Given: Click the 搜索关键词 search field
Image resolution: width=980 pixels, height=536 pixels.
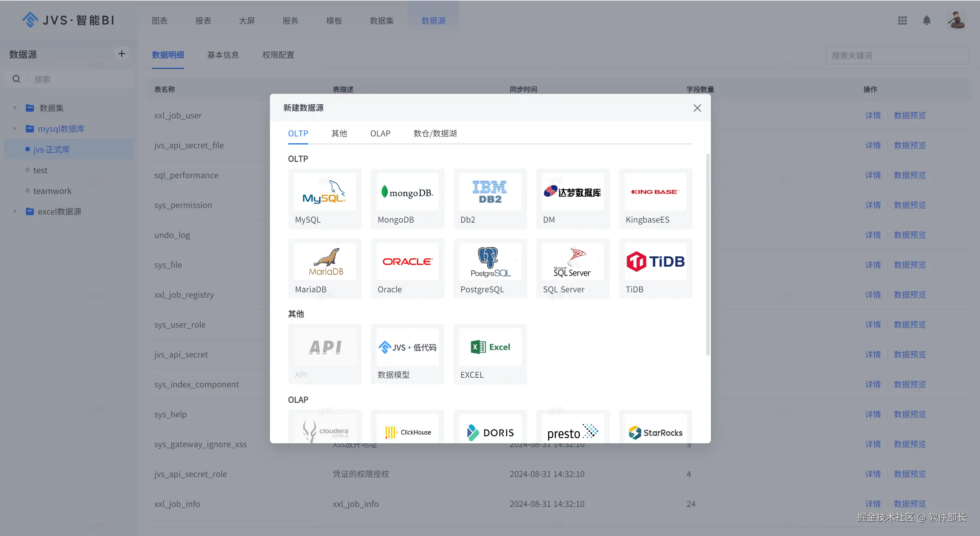Looking at the screenshot, I should tap(897, 56).
